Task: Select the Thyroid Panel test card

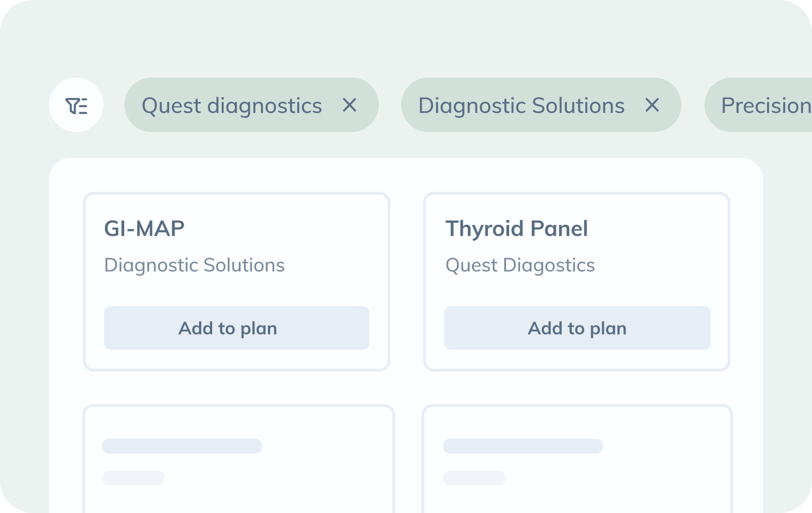Action: click(577, 282)
